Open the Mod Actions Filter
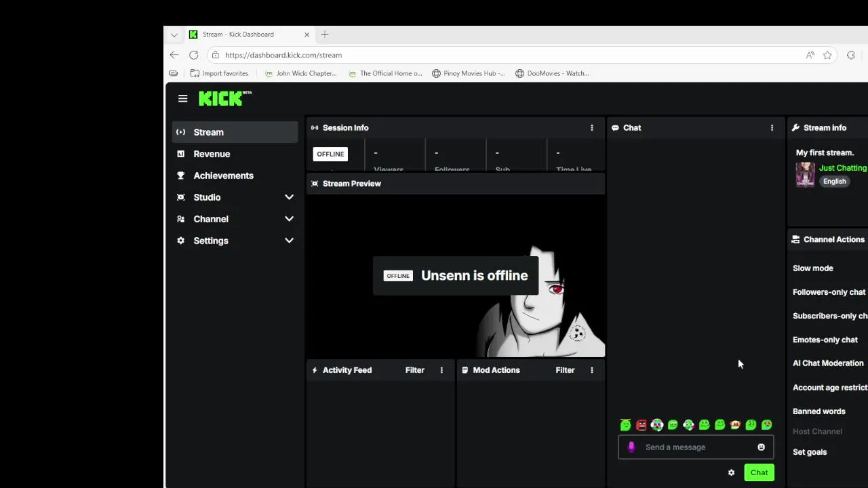The width and height of the screenshot is (868, 488). click(x=565, y=370)
